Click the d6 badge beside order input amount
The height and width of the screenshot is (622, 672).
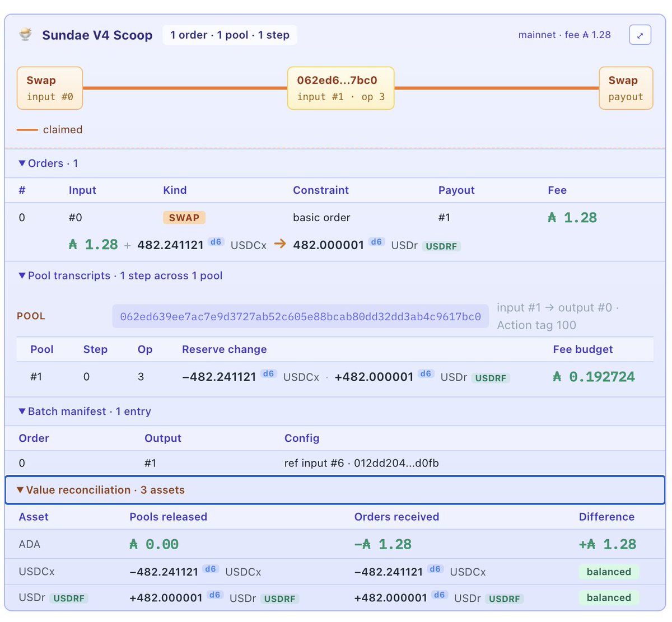[216, 242]
